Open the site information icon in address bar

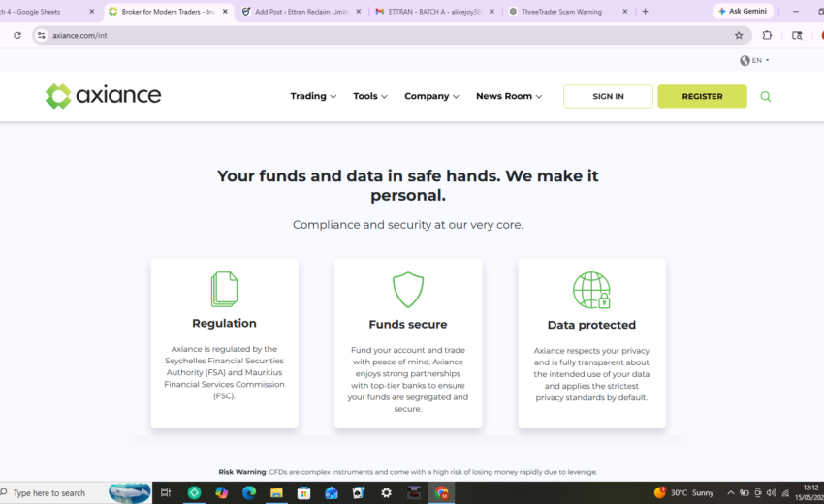[42, 35]
